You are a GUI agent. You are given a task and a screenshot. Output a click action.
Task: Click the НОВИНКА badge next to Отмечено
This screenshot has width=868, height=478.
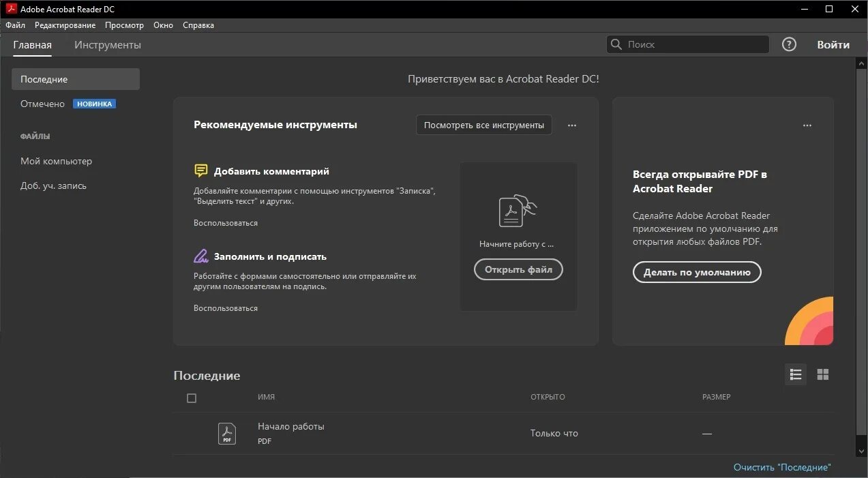[x=94, y=104]
